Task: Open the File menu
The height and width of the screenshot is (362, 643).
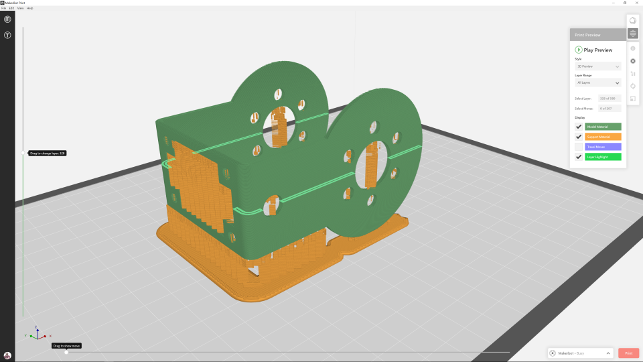Action: coord(3,8)
